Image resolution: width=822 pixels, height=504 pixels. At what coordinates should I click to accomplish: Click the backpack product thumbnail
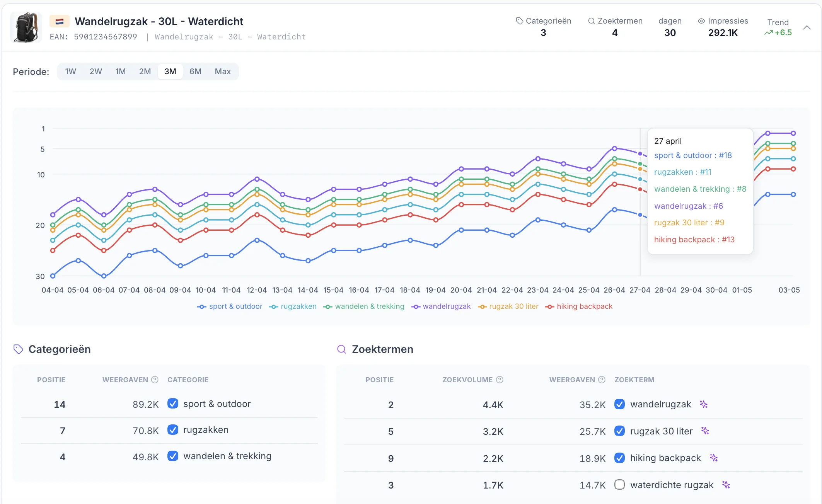pos(26,27)
